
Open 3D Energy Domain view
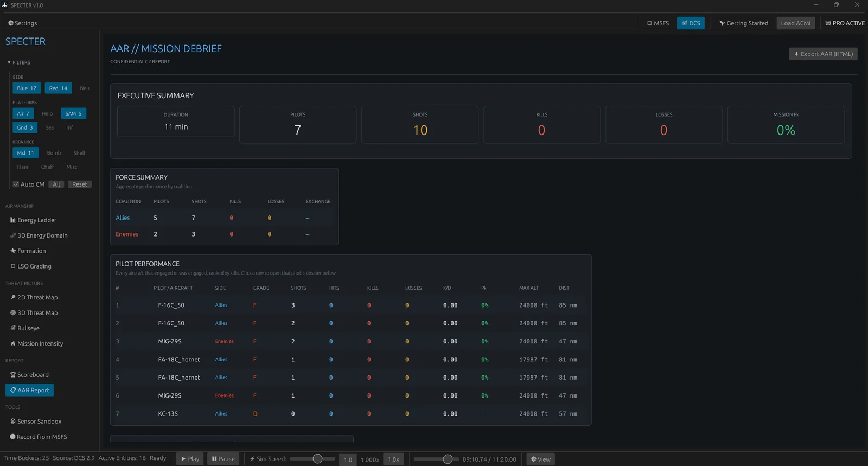[x=39, y=235]
